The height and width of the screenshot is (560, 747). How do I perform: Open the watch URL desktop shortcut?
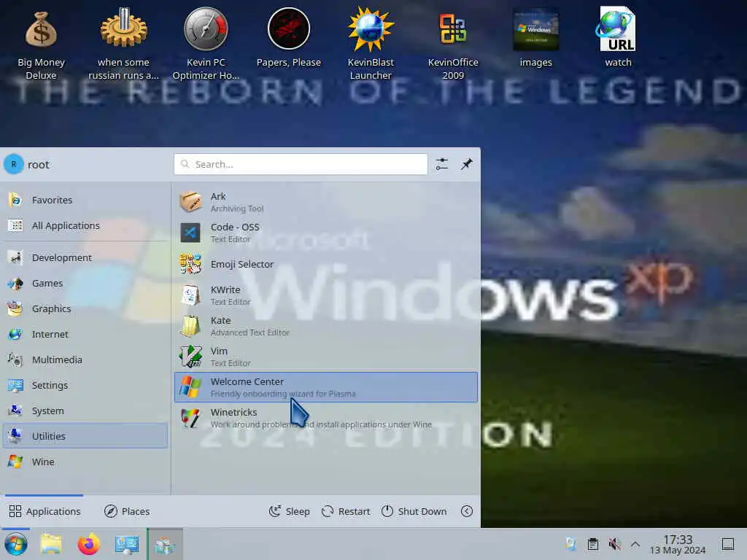(618, 37)
